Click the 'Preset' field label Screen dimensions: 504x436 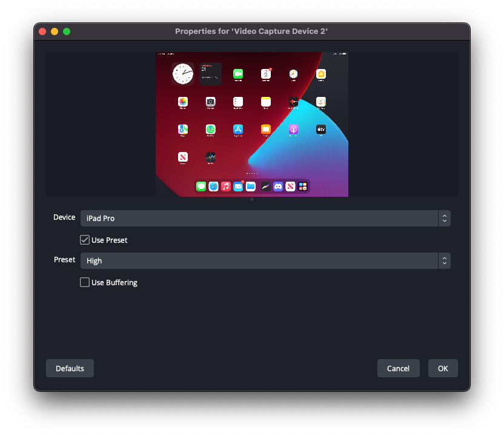65,260
